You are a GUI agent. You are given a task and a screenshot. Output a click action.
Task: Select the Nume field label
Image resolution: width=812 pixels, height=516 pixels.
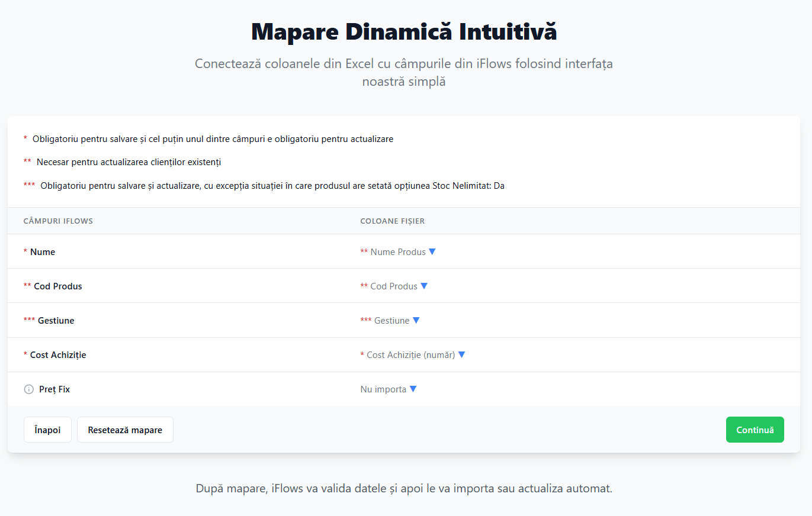click(43, 252)
